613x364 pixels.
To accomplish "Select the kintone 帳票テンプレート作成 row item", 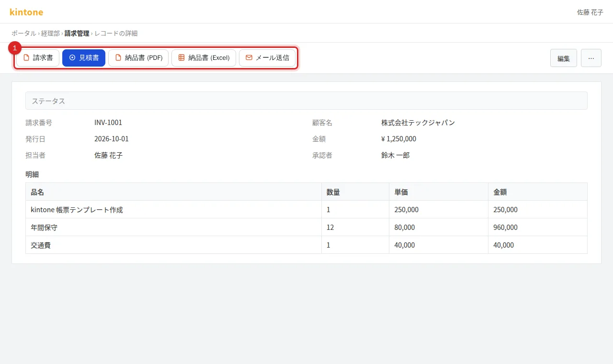I will tap(77, 210).
